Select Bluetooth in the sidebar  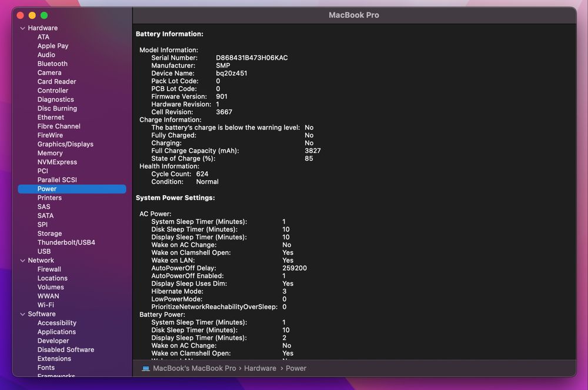[x=52, y=64]
